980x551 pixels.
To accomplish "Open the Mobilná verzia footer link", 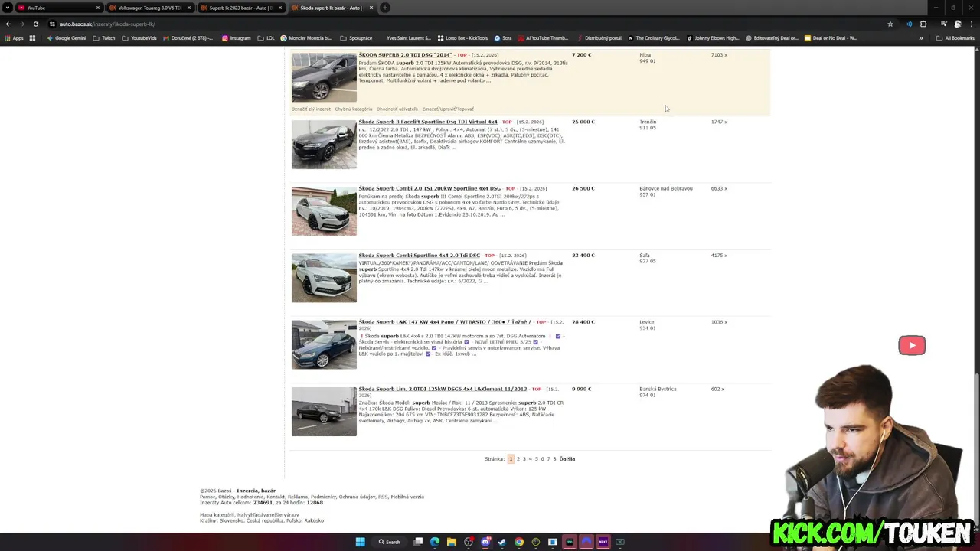I will (407, 497).
